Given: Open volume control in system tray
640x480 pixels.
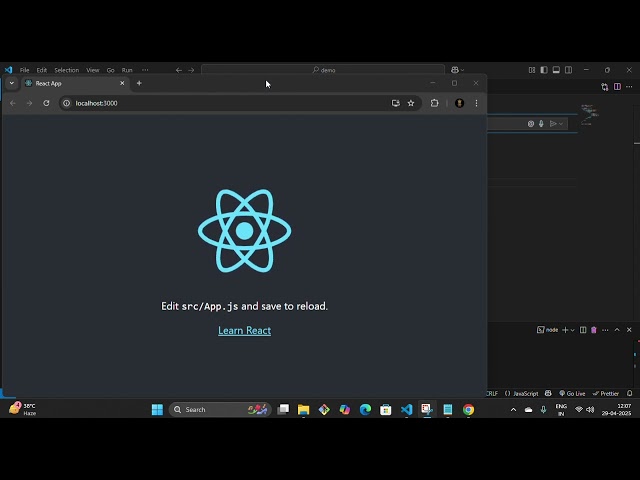Looking at the screenshot, I should click(590, 409).
